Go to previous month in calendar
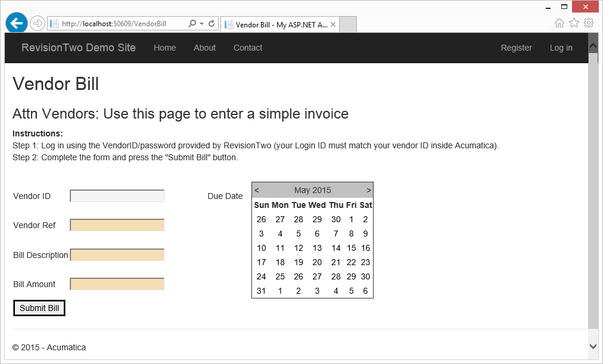Viewport: 603px width, 364px height. point(256,190)
